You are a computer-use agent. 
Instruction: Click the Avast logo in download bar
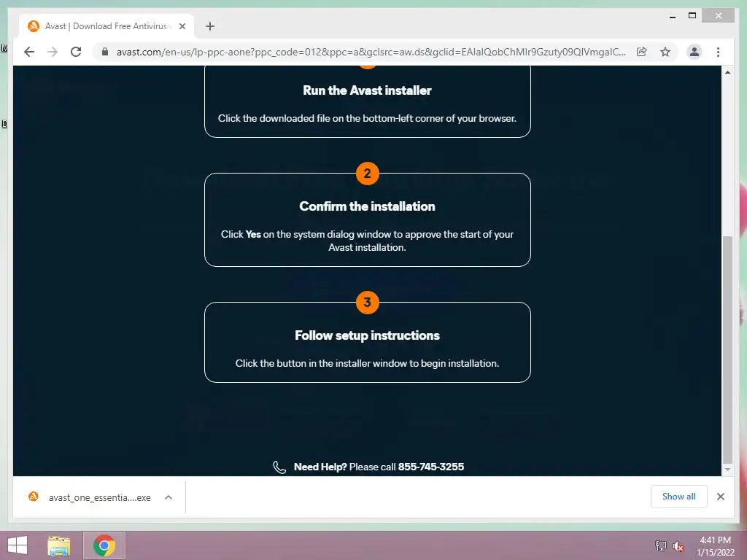[x=34, y=497]
